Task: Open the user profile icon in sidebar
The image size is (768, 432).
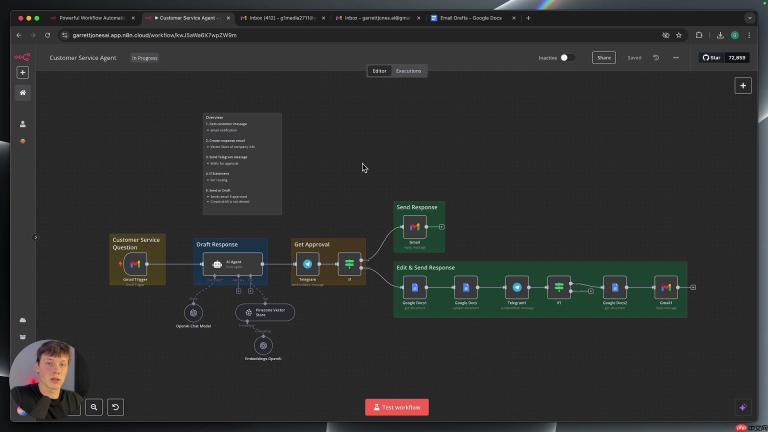Action: coord(23,124)
